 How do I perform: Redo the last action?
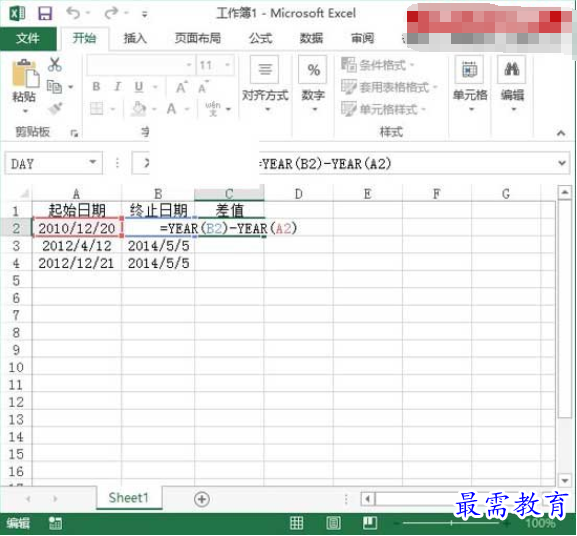tap(111, 13)
